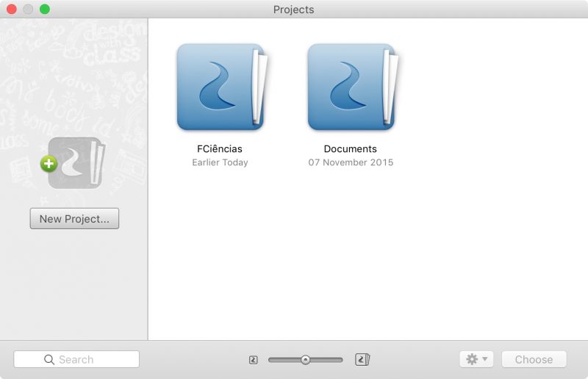Focus the Search field
Screen dimensions: 588x379
76,359
